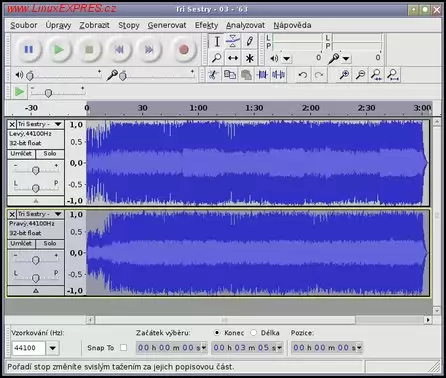
Task: Collapse the Pravý track with bottom triangle
Action: point(36,291)
